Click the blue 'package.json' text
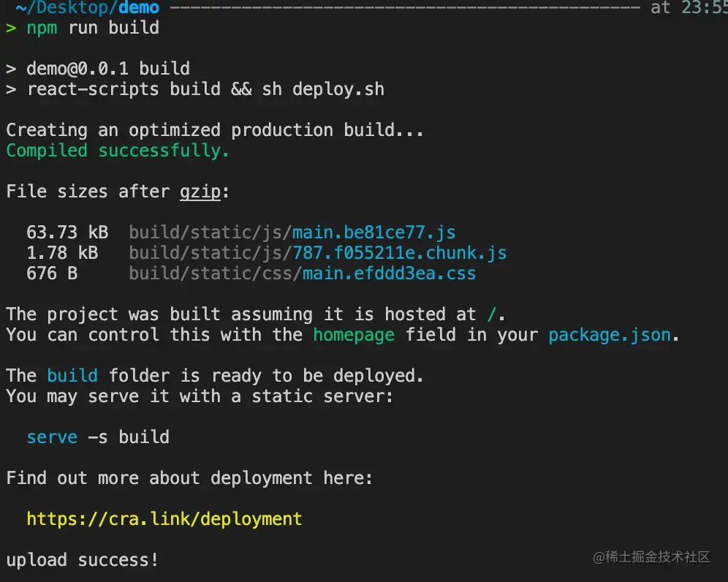This screenshot has height=582, width=728. pyautogui.click(x=610, y=336)
